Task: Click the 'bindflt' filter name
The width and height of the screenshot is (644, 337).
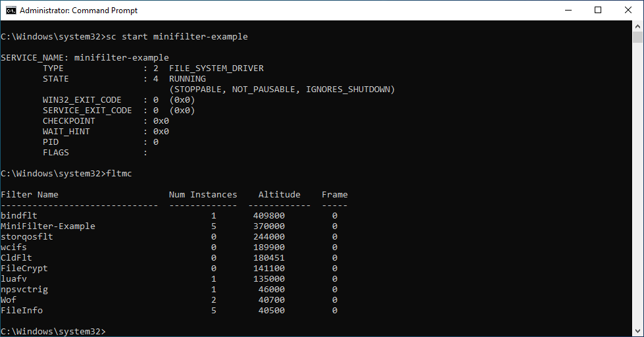Action: click(x=19, y=215)
